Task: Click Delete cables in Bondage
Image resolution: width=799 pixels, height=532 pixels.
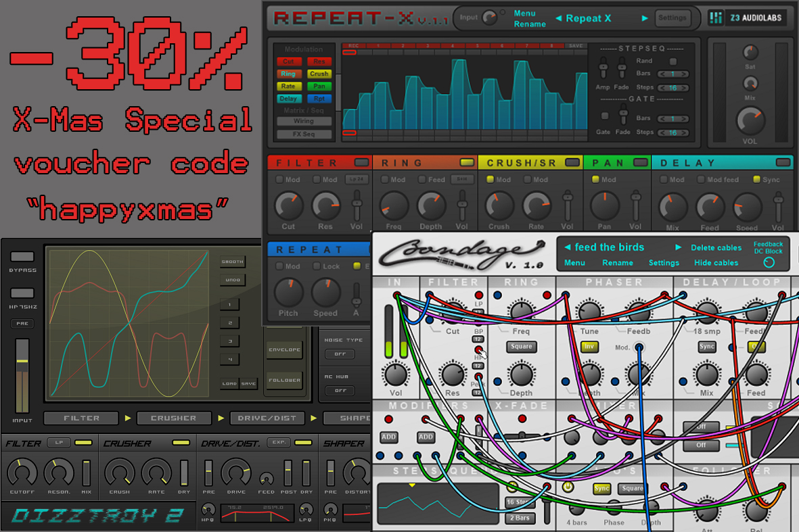Action: coord(716,247)
